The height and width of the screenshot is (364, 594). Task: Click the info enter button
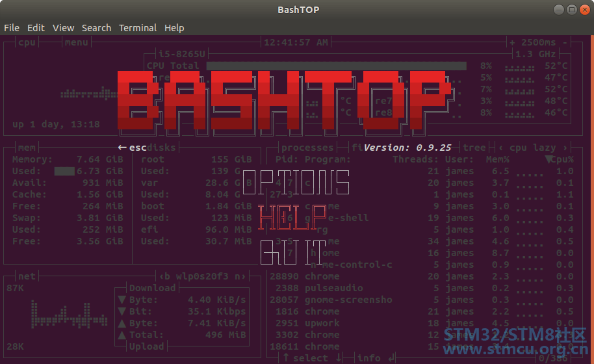pyautogui.click(x=376, y=358)
